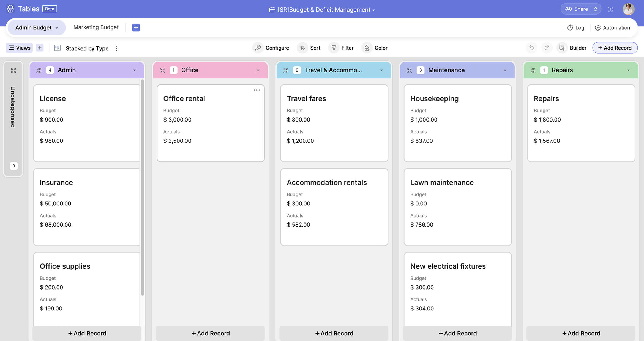The image size is (644, 341).
Task: Click the help question mark icon
Action: 610,9
